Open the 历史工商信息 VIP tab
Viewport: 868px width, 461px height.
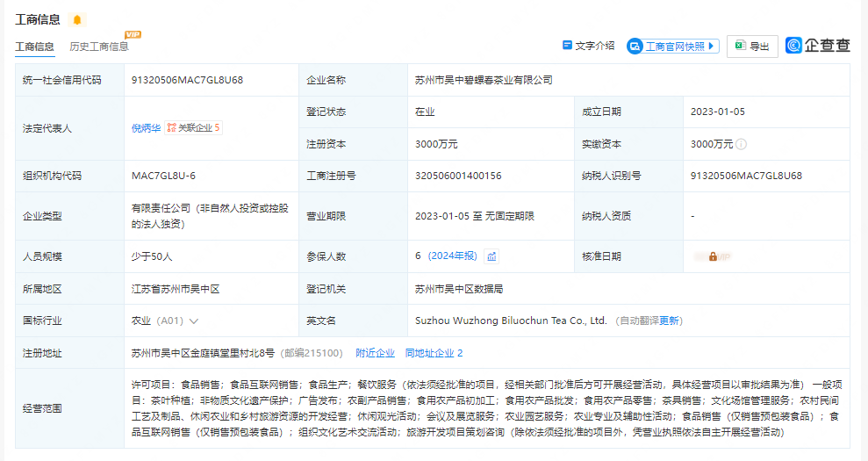click(x=98, y=47)
